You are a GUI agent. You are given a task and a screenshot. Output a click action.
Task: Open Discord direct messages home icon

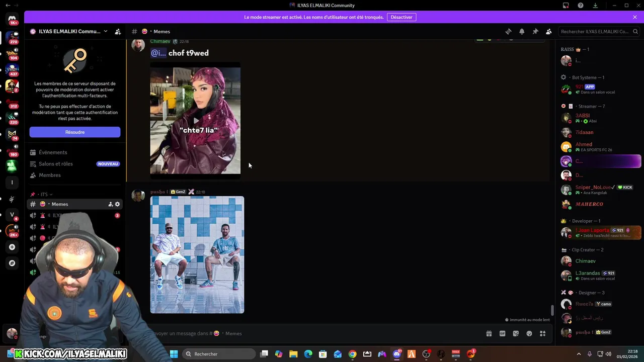click(x=12, y=19)
